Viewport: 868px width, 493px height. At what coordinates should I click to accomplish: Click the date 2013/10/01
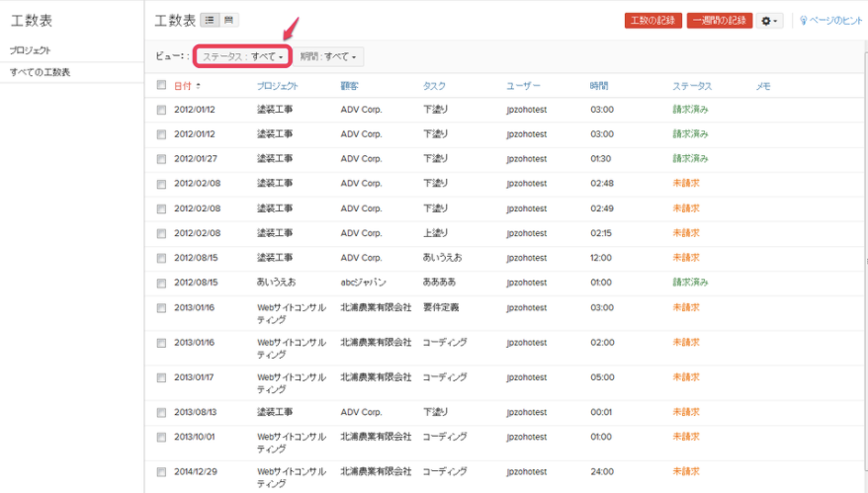click(195, 437)
